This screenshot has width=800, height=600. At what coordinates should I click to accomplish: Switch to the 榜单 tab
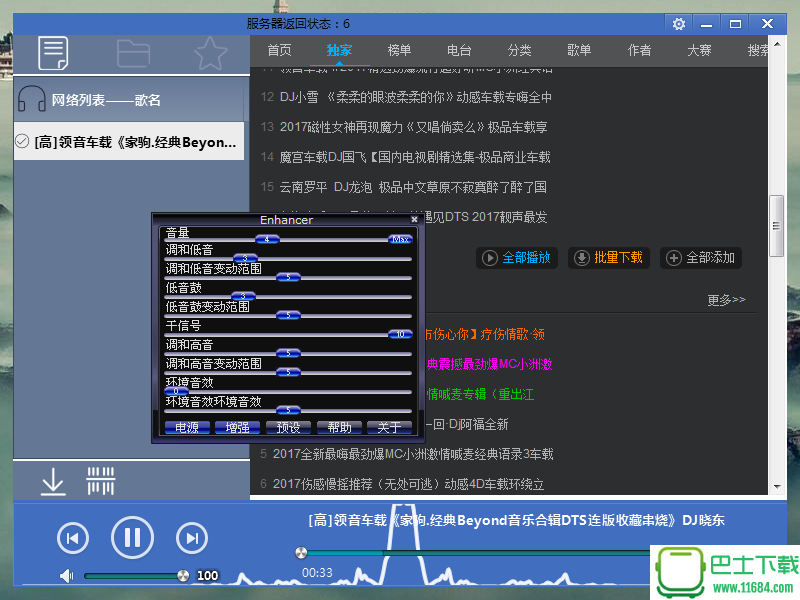pyautogui.click(x=399, y=50)
